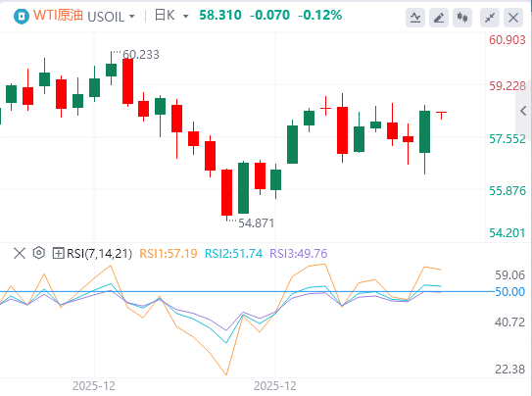The height and width of the screenshot is (396, 532).
Task: Select the 54.871 low price marker
Action: [x=256, y=223]
